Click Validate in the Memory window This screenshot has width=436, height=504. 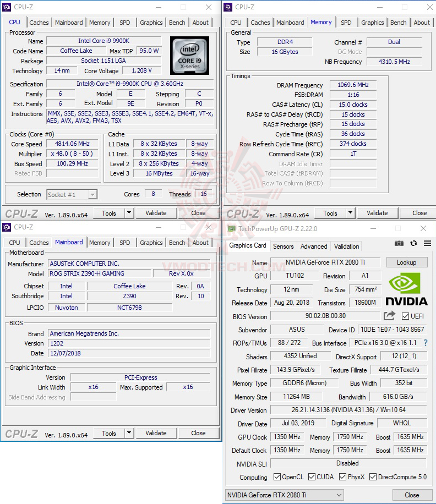pos(378,213)
